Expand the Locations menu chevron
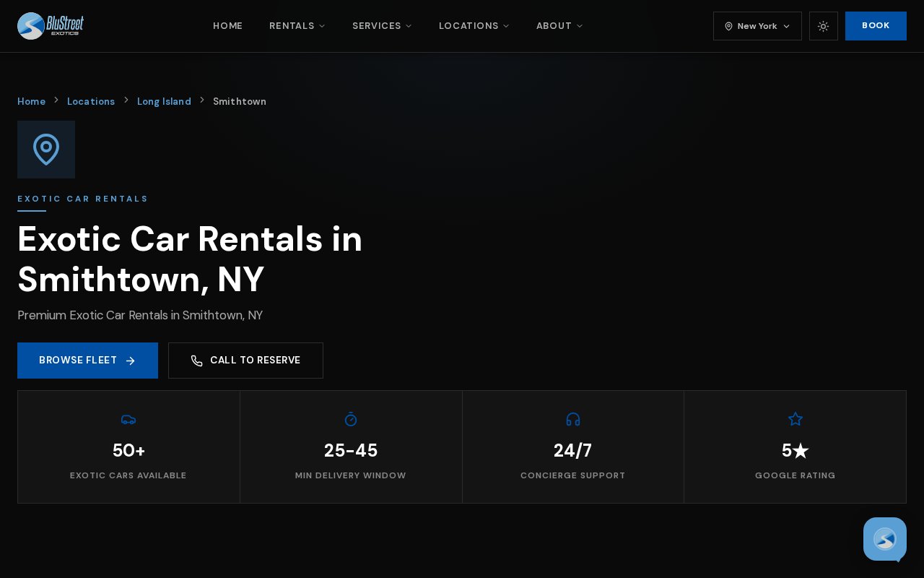The width and height of the screenshot is (924, 578). pyautogui.click(x=507, y=26)
